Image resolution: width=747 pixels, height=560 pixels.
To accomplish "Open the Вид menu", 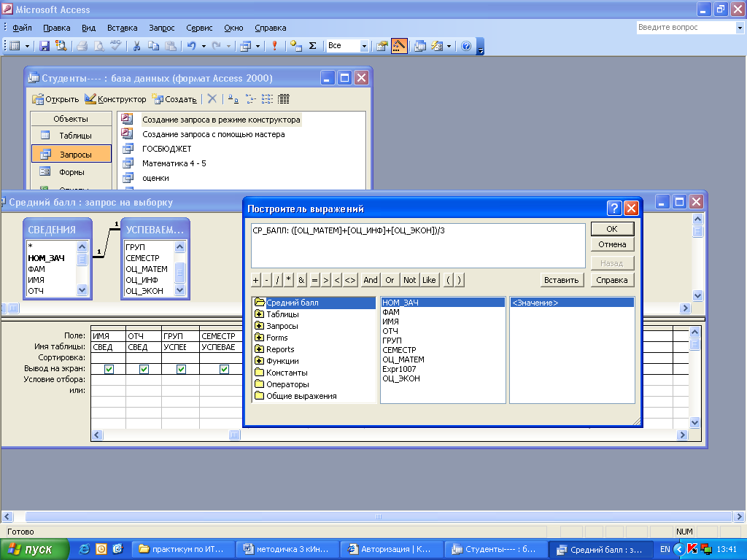I will coord(88,28).
